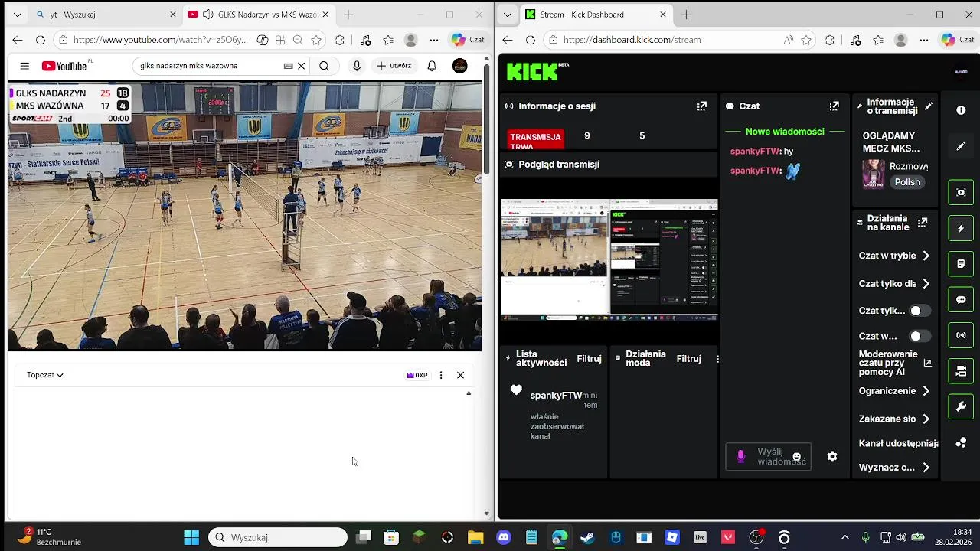Open chat settings gear in Kick chat
Image resolution: width=980 pixels, height=551 pixels.
(x=832, y=457)
